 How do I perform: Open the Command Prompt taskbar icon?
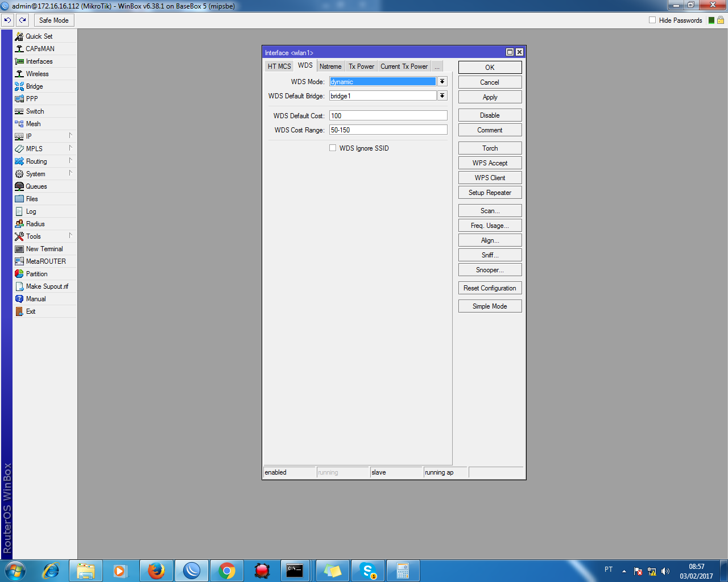tap(295, 571)
